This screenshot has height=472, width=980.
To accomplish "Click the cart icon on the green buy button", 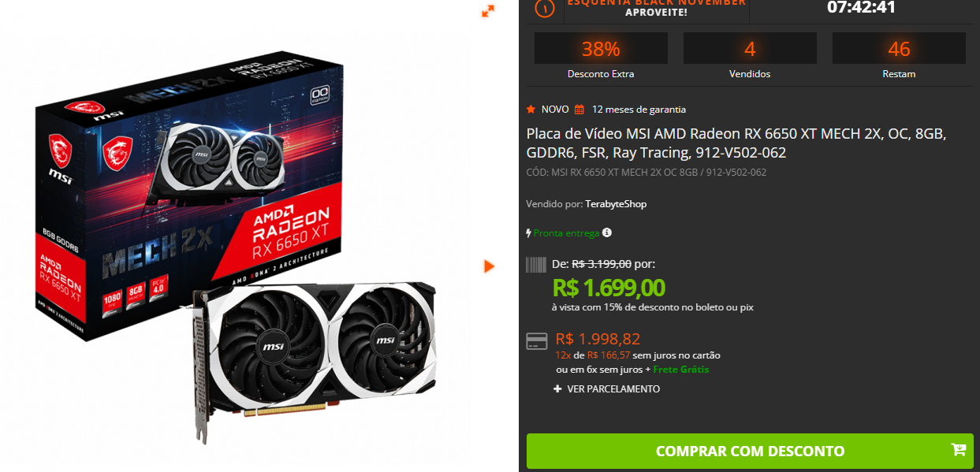I will pyautogui.click(x=958, y=450).
